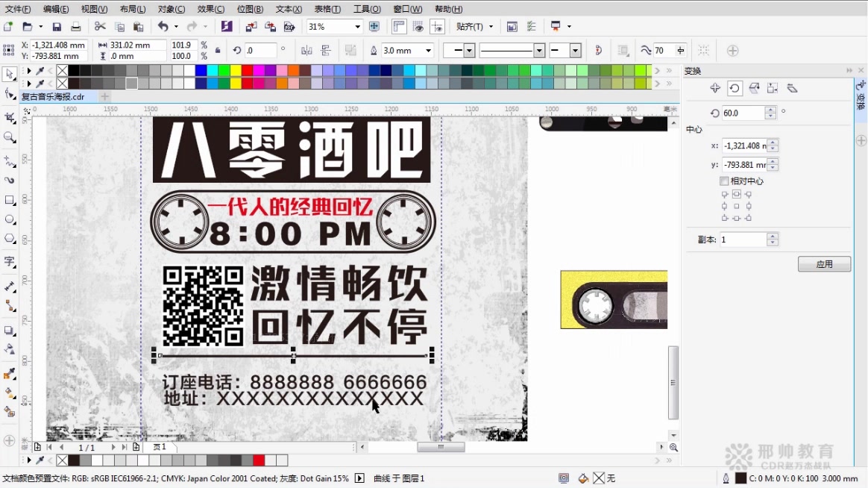Open the outline width dropdown showing 3.0 mm

click(429, 50)
